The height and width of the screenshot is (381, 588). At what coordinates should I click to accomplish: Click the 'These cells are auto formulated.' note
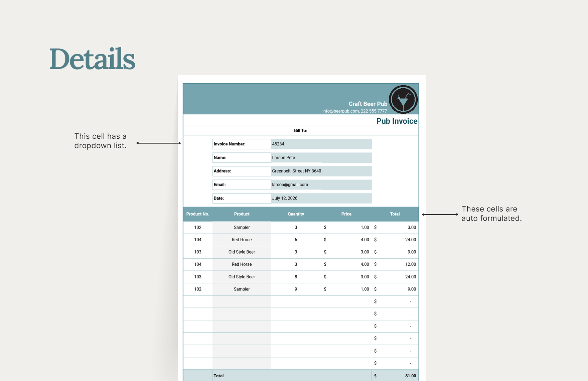491,214
